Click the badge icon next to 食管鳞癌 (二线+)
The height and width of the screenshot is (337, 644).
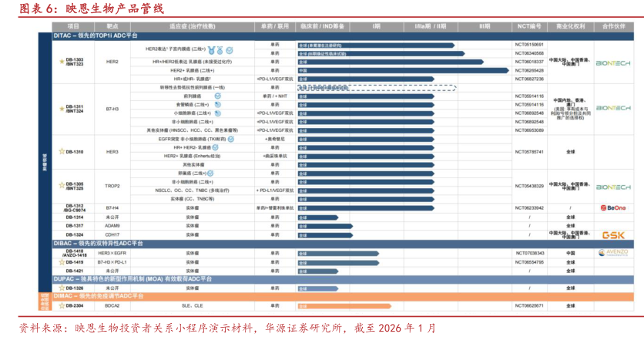218,104
